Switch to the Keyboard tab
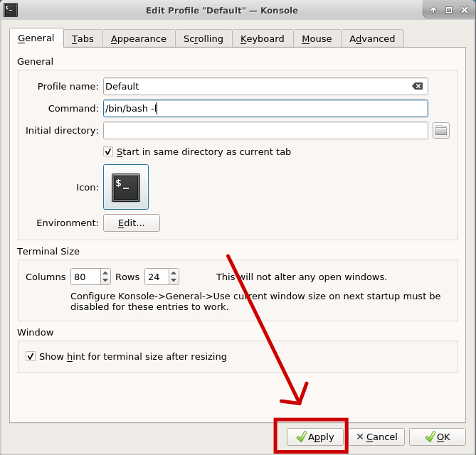The image size is (476, 455). coord(263,39)
